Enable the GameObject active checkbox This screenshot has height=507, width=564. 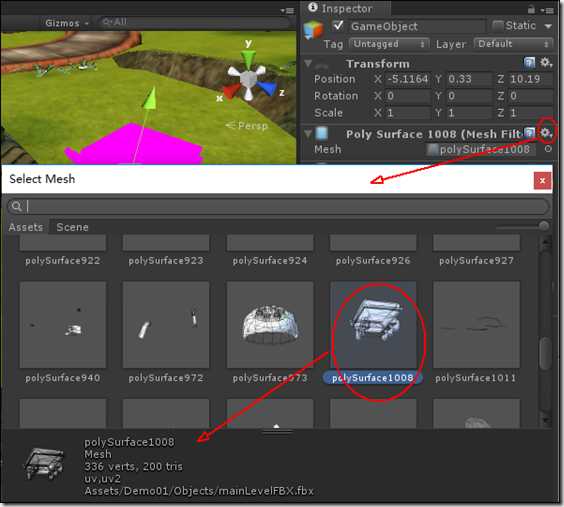coord(337,26)
